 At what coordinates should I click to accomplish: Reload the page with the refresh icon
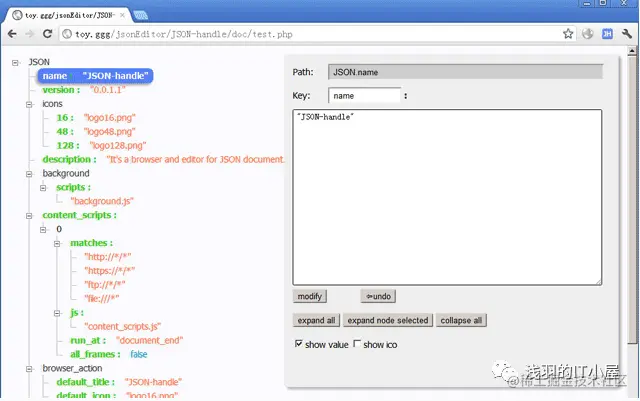[x=47, y=33]
